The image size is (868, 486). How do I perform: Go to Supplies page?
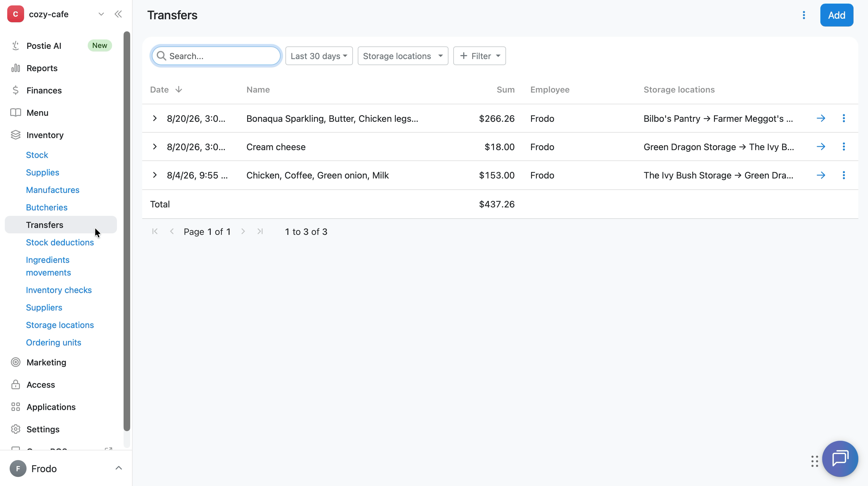click(x=42, y=172)
